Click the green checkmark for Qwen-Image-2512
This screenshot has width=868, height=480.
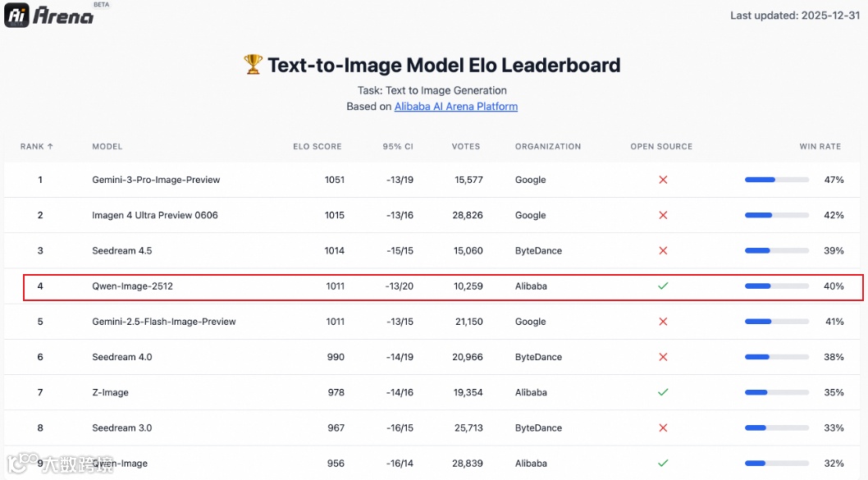point(663,286)
